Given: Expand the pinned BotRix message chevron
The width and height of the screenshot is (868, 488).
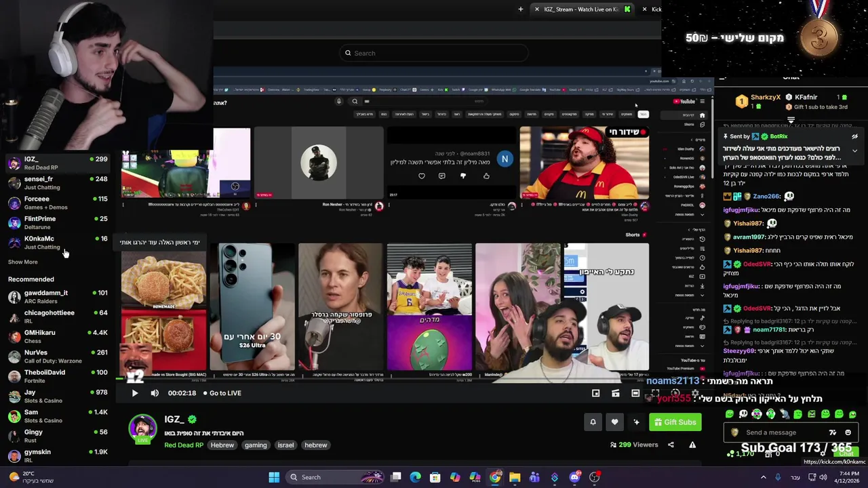Looking at the screenshot, I should click(854, 150).
